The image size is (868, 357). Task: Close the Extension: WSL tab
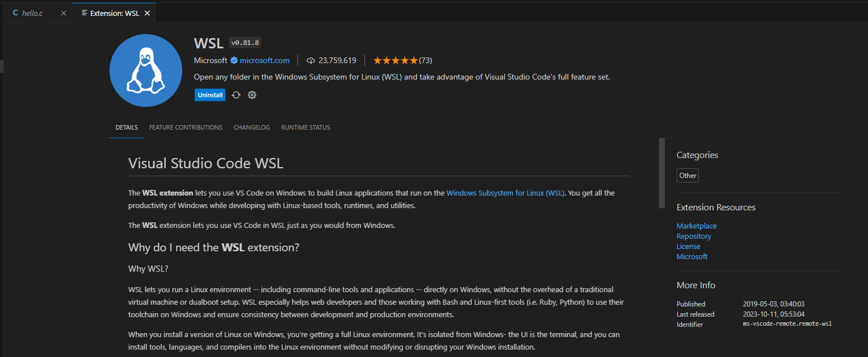click(147, 13)
